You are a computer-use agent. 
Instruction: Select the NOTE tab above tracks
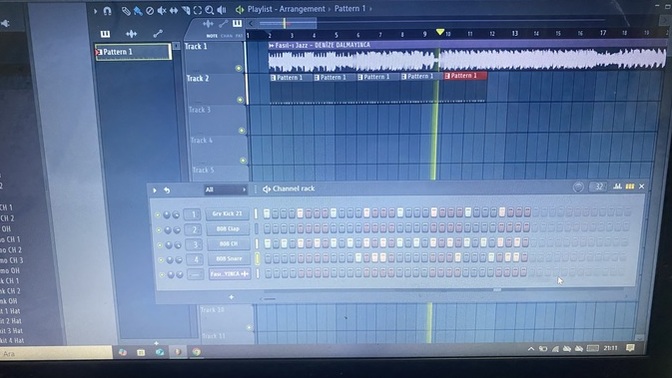pyautogui.click(x=212, y=36)
